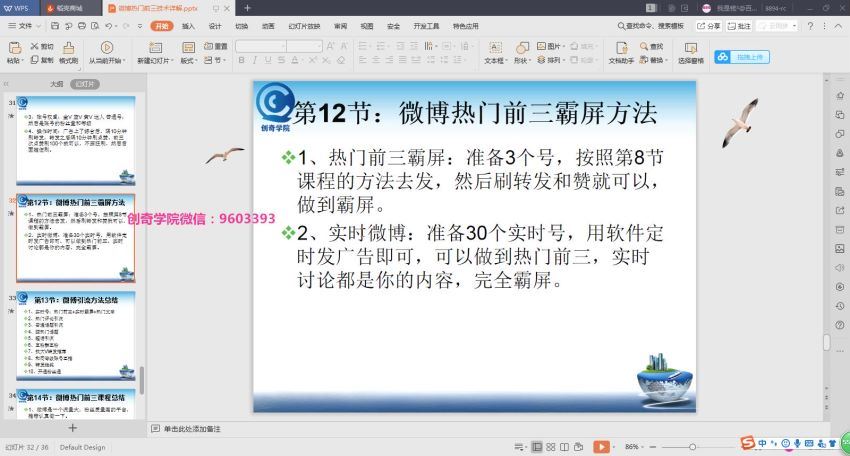Click the Save icon in quick access toolbar
Image resolution: width=850 pixels, height=456 pixels.
pyautogui.click(x=55, y=25)
